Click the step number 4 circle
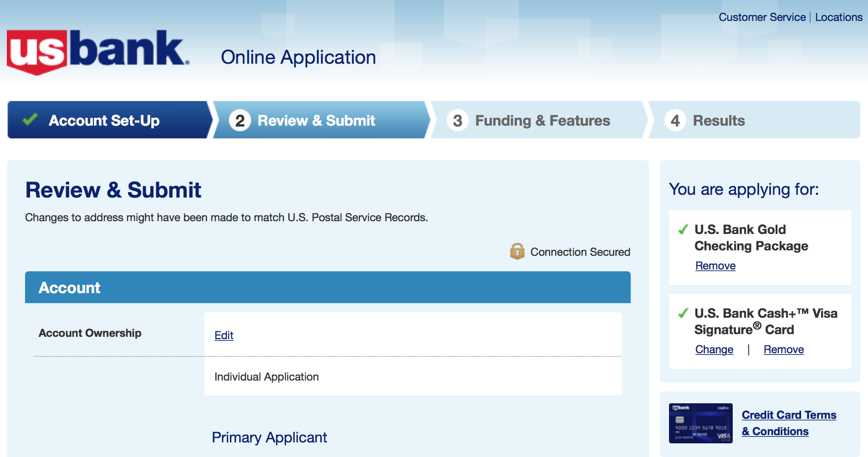This screenshot has height=457, width=868. [675, 121]
